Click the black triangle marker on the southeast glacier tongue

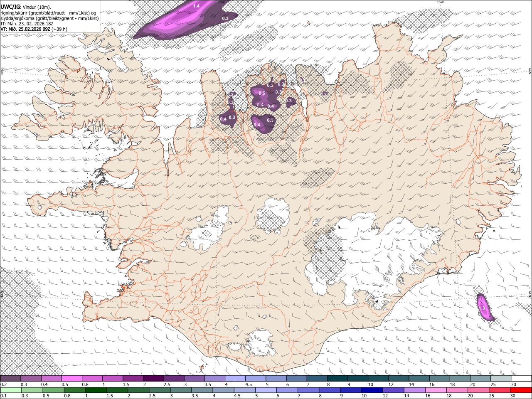[377, 301]
